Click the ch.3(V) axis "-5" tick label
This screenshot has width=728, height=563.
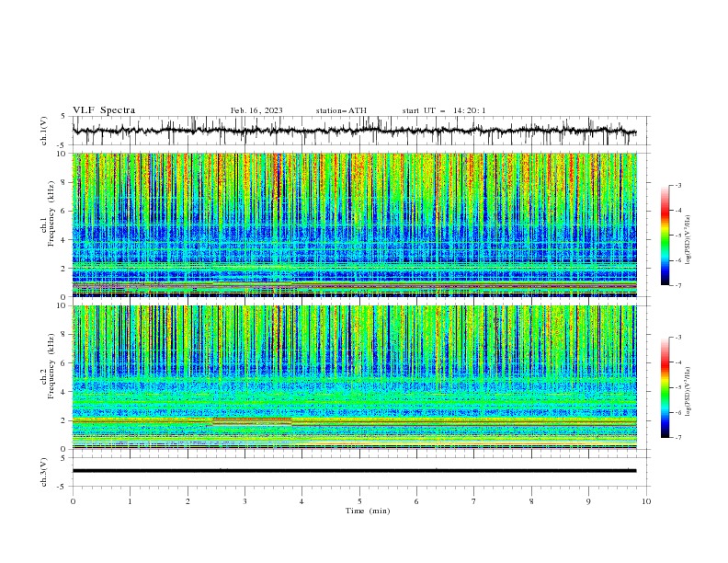[63, 487]
